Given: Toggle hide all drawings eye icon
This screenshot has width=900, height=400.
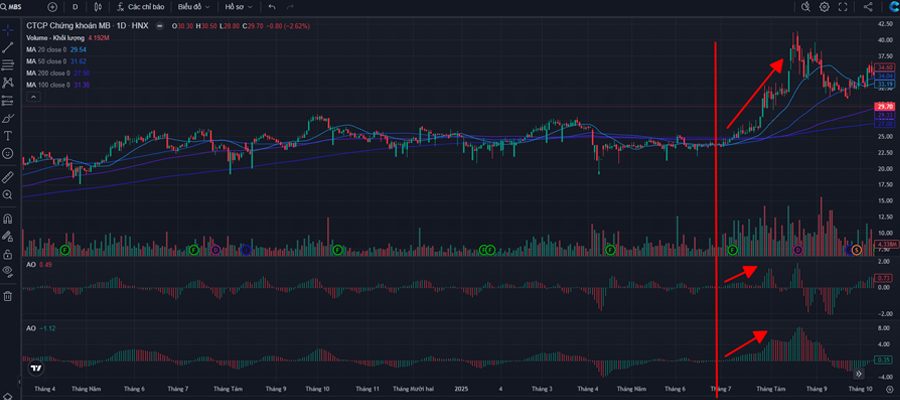Looking at the screenshot, I should point(7,271).
